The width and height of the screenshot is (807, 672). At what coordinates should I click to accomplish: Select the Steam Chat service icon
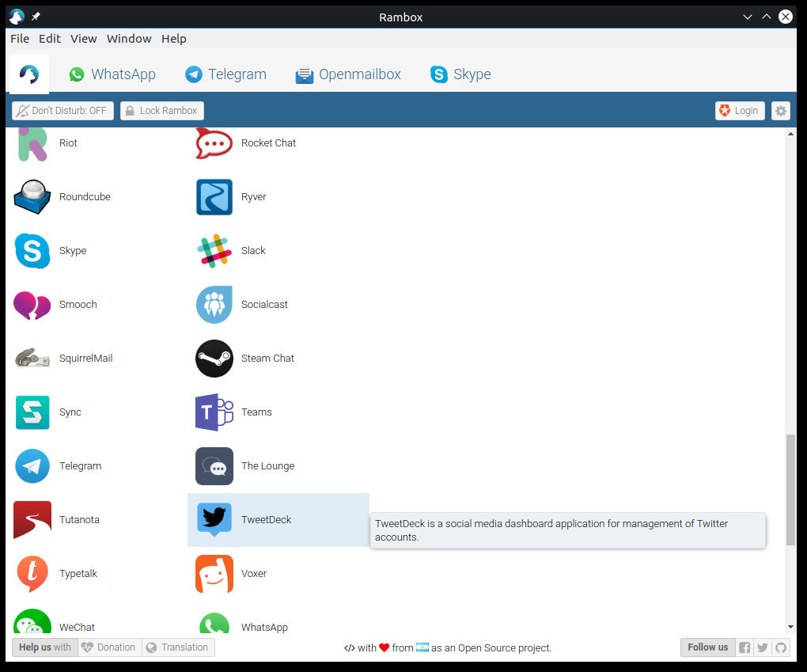click(x=214, y=359)
